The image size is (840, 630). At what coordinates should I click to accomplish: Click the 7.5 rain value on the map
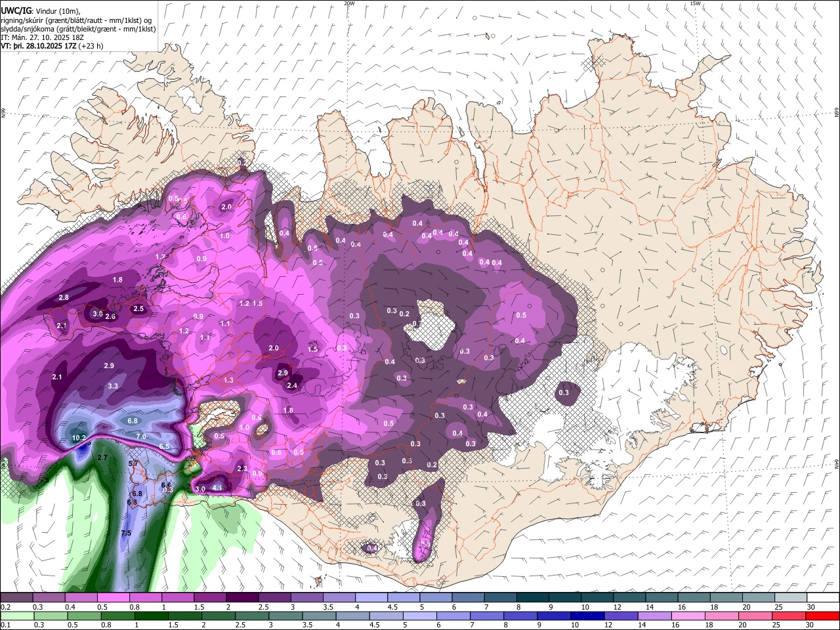click(x=126, y=533)
